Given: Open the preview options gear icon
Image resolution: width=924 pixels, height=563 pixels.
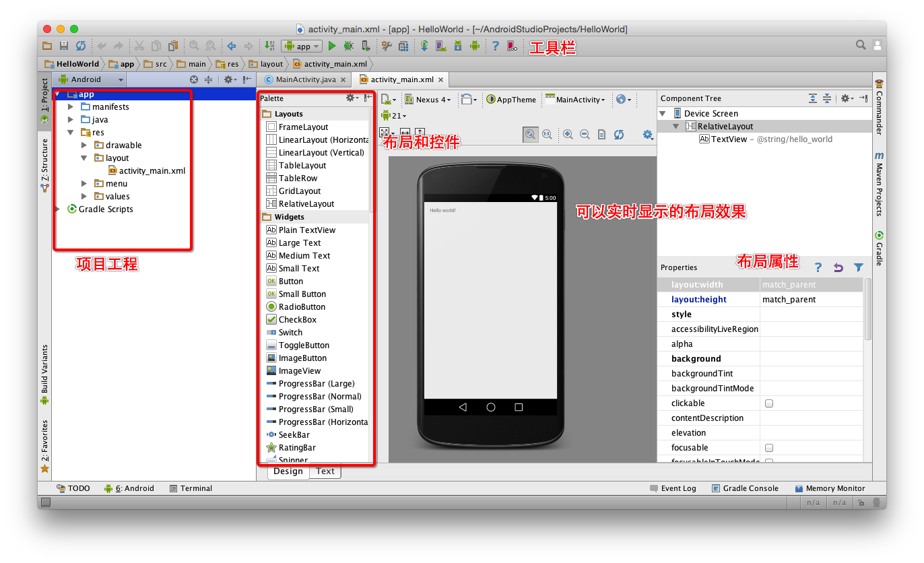Looking at the screenshot, I should coord(648,135).
